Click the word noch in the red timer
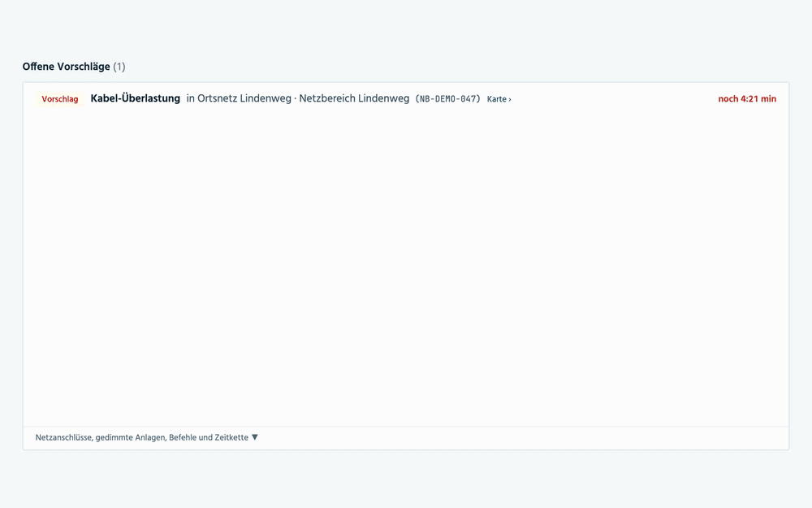Viewport: 812px width, 508px height. [x=728, y=99]
